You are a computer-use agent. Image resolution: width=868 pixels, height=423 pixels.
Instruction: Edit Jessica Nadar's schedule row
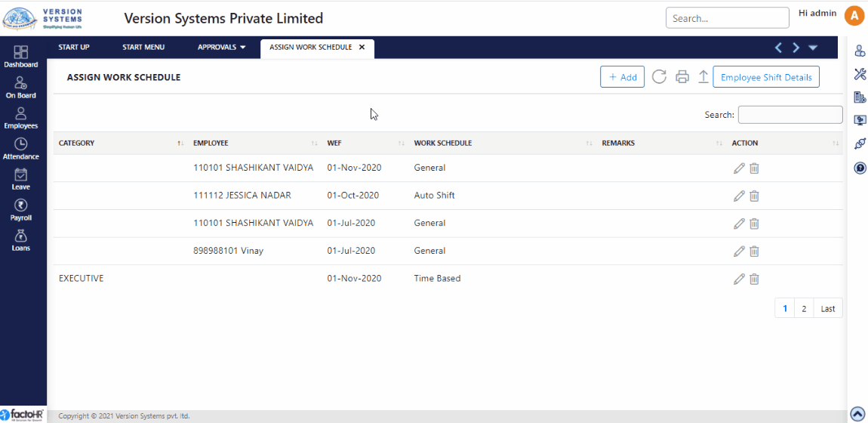[x=739, y=196]
